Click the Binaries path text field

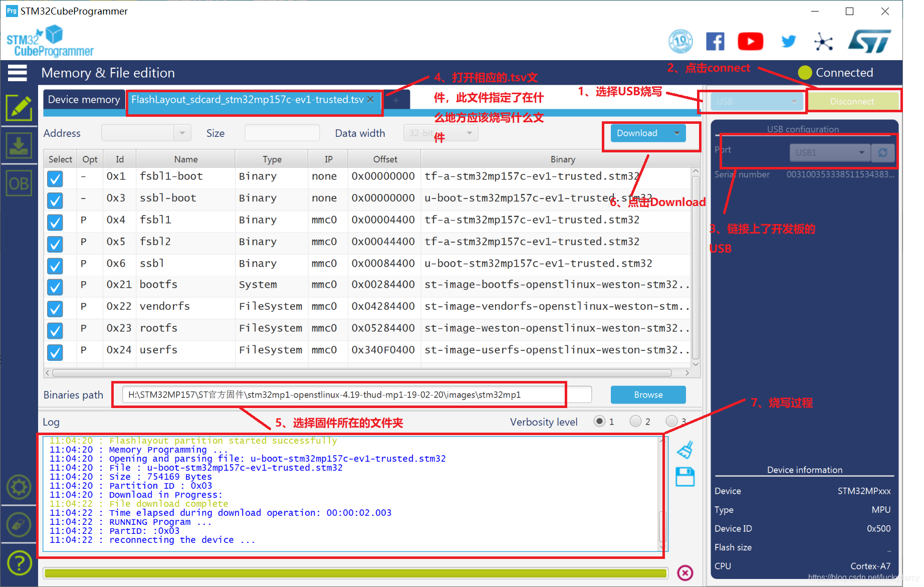click(x=357, y=395)
